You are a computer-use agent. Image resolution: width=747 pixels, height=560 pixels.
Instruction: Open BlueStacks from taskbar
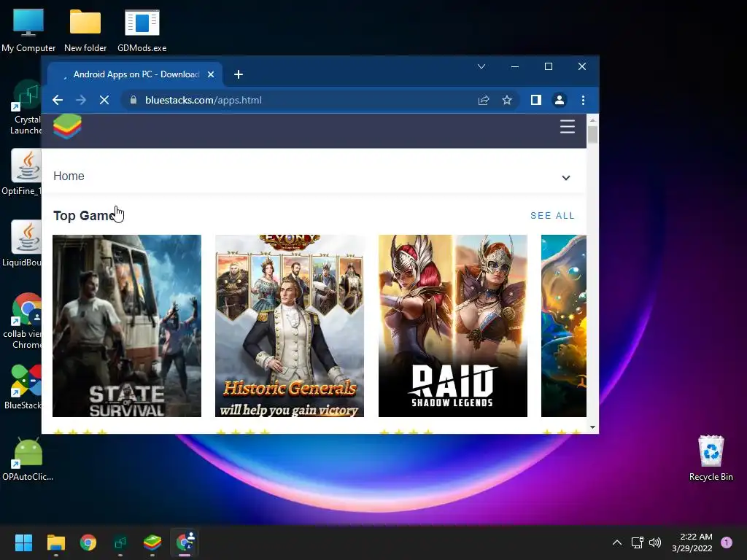click(x=152, y=542)
